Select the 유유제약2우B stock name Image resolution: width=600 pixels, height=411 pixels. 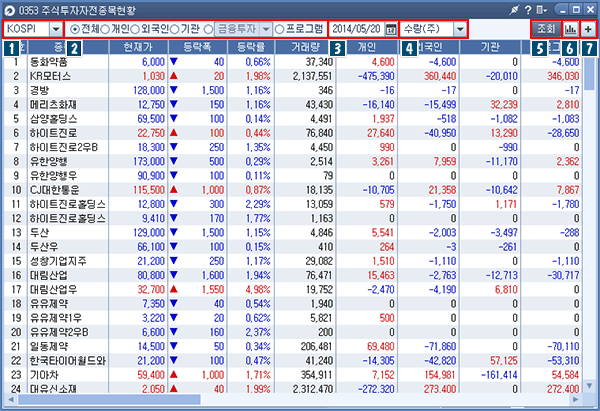(59, 332)
